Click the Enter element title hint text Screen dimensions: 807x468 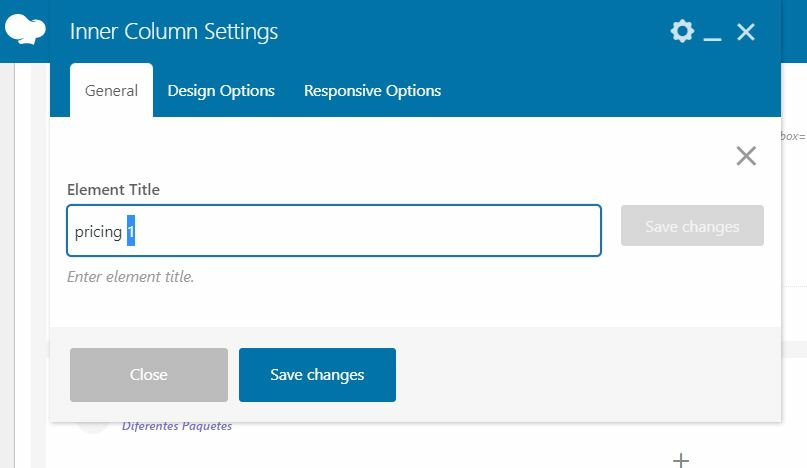coord(130,277)
